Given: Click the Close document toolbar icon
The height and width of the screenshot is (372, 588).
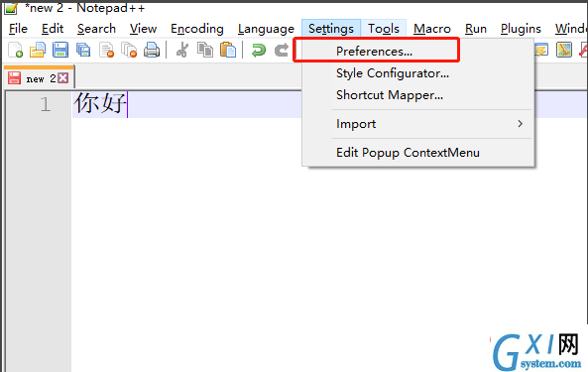Looking at the screenshot, I should tap(106, 50).
